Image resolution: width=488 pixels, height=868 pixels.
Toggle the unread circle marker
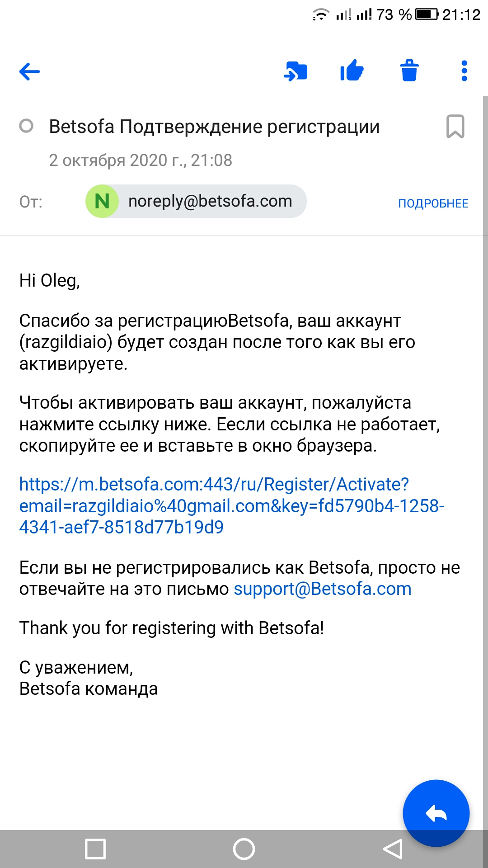(26, 126)
